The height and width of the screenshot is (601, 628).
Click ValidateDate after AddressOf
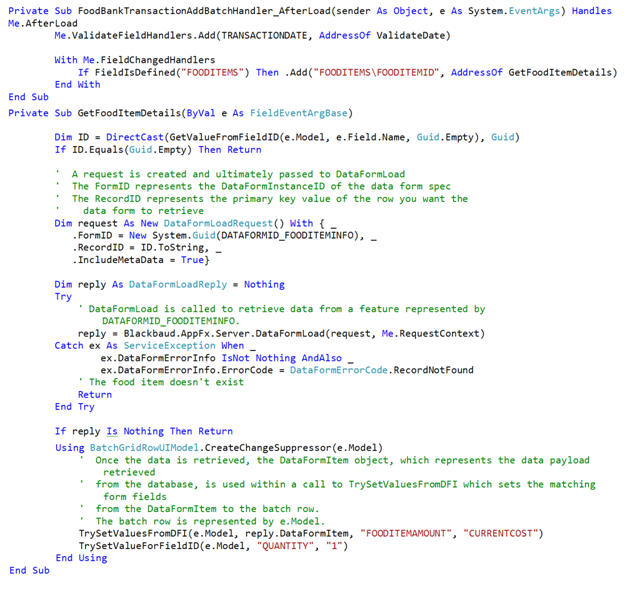411,36
